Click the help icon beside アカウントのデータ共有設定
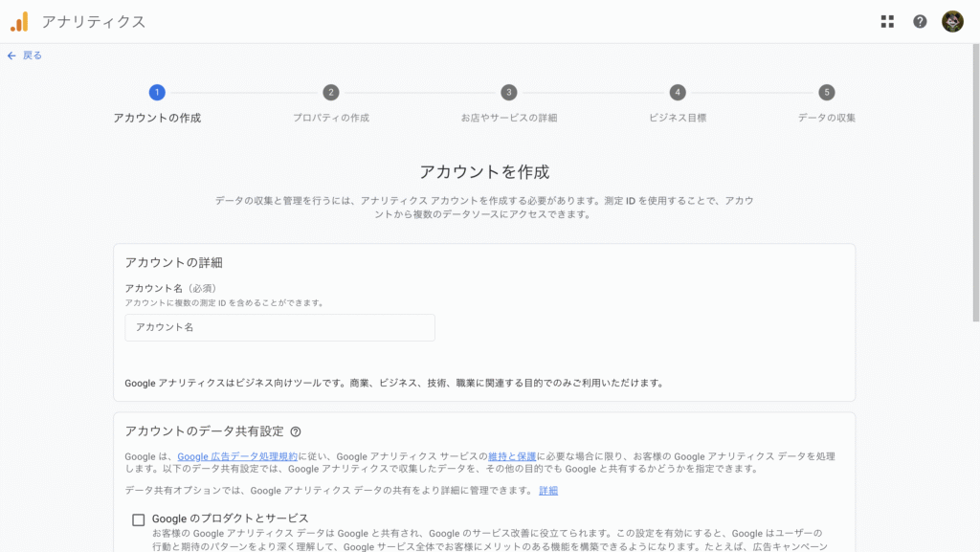This screenshot has width=980, height=552. click(296, 431)
